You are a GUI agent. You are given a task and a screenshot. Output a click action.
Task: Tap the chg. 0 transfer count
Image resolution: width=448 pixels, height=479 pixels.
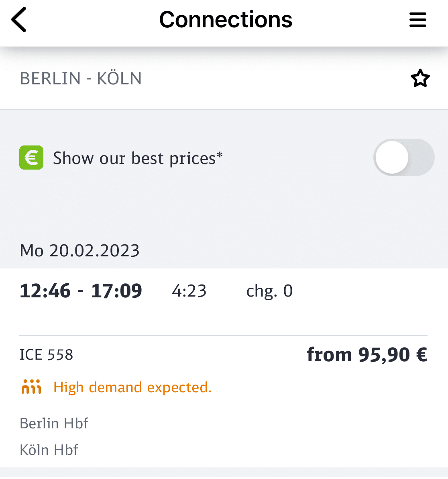(269, 291)
